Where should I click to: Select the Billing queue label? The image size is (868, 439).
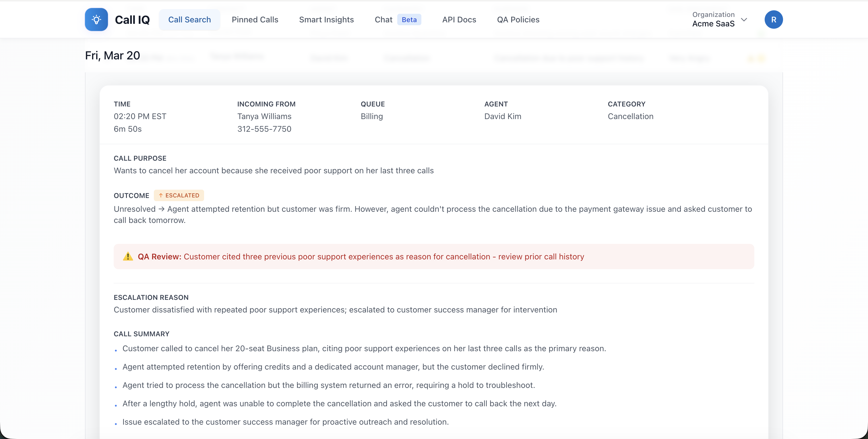tap(371, 116)
